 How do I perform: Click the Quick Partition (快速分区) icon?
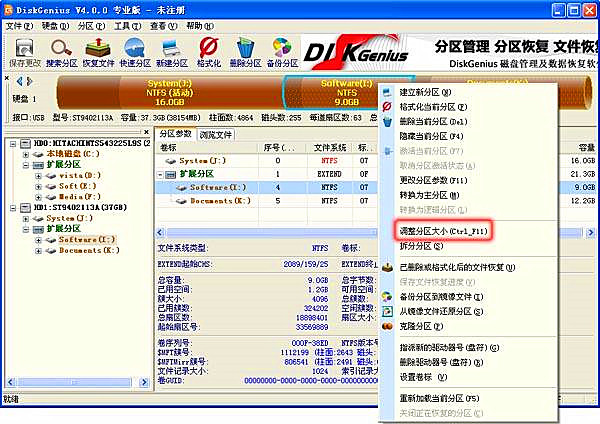(135, 52)
